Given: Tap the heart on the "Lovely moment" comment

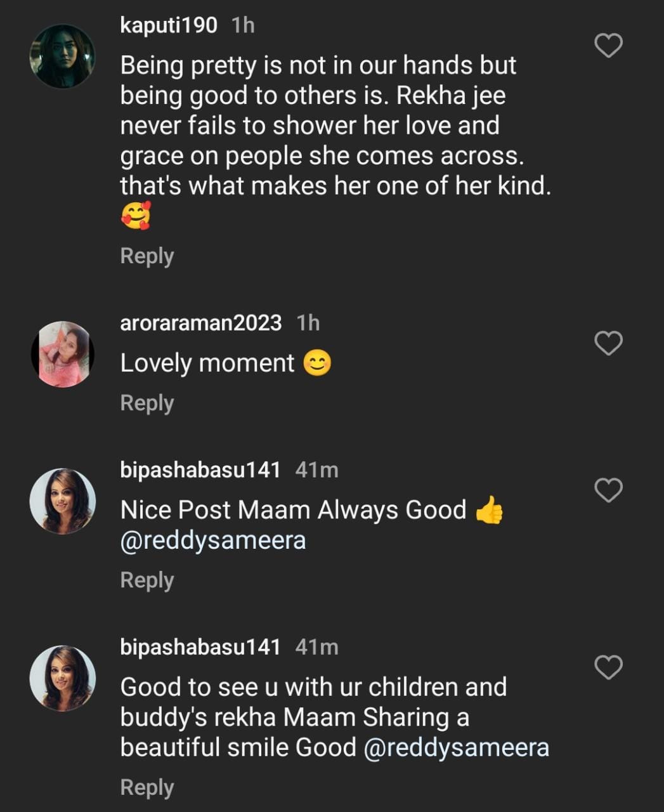Looking at the screenshot, I should 608,343.
